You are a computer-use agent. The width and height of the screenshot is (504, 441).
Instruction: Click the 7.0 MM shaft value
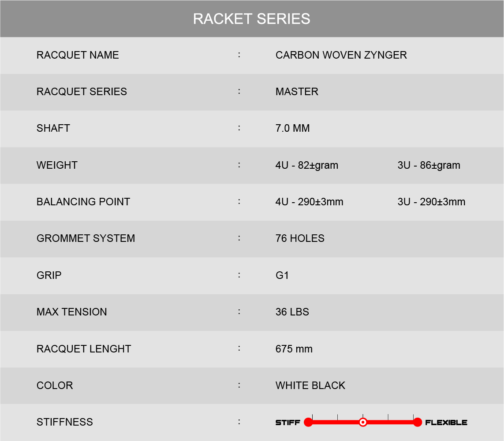[292, 128]
